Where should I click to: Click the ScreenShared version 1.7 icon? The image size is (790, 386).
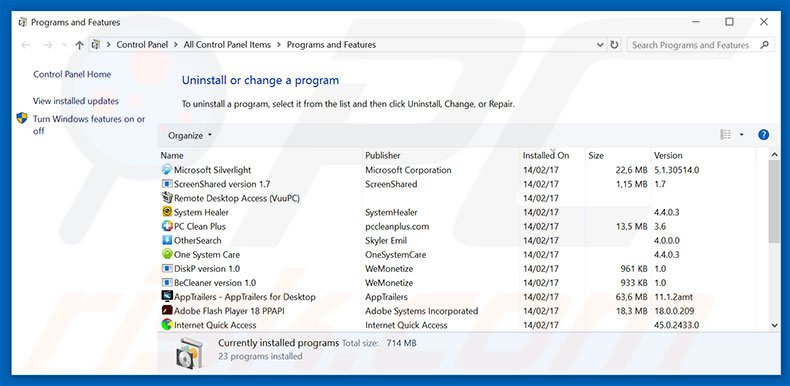(x=167, y=184)
